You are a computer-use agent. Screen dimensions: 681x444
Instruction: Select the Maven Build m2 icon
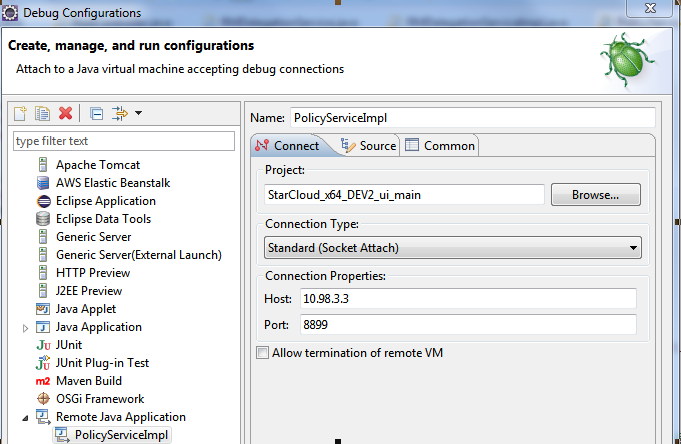click(x=43, y=381)
